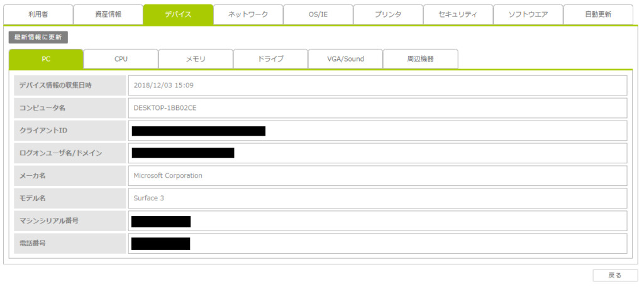Open the OS/IE tab
The image size is (644, 287).
click(x=318, y=14)
